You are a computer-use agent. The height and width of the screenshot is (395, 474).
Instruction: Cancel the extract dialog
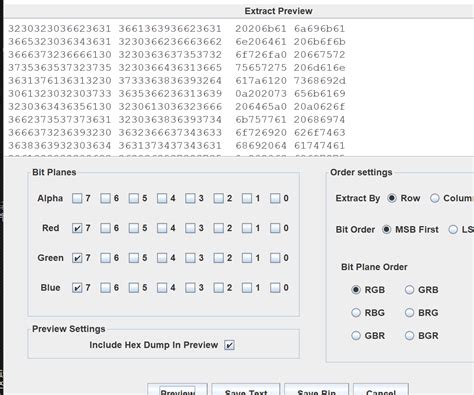coord(381,390)
